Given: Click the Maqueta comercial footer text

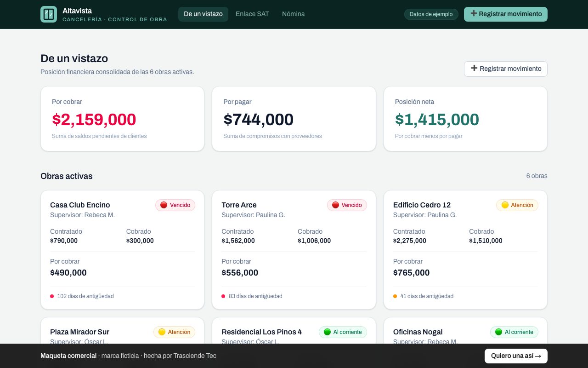Looking at the screenshot, I should click(x=68, y=356).
